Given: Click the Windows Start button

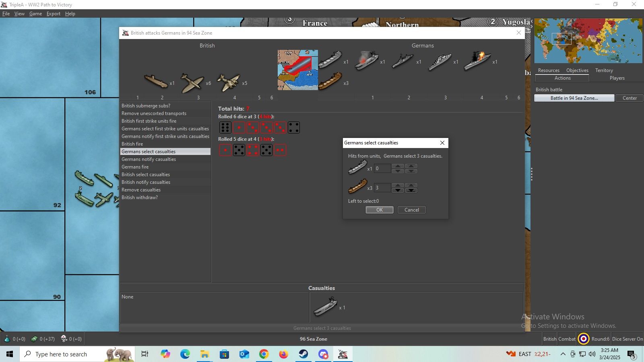Looking at the screenshot, I should click(10, 354).
